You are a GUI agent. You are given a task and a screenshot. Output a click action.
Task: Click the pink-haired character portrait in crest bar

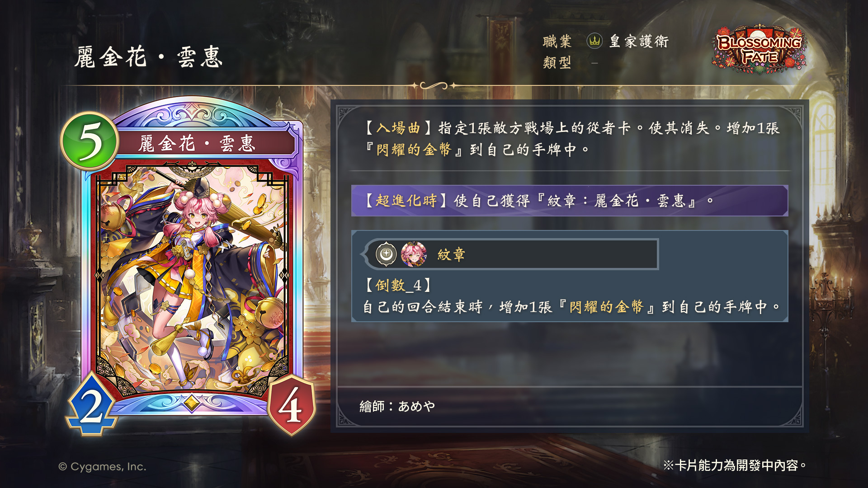[414, 254]
